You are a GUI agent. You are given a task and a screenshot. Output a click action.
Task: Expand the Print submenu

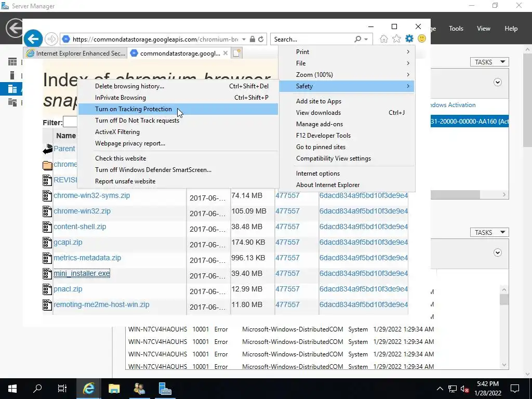coord(347,52)
